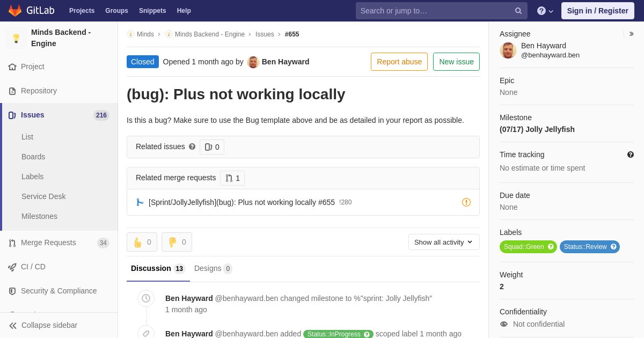Open the Labels sidebar item
Image resolution: width=644 pixels, height=338 pixels.
point(33,177)
